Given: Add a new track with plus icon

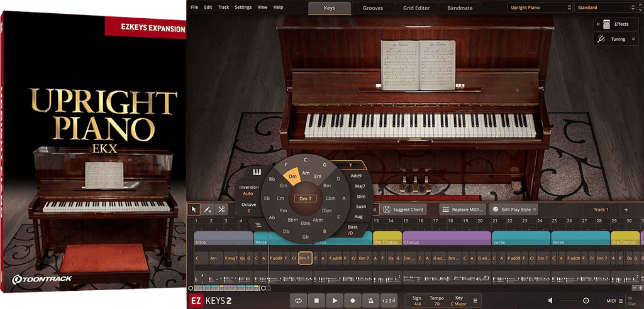Looking at the screenshot, I should pyautogui.click(x=626, y=210).
